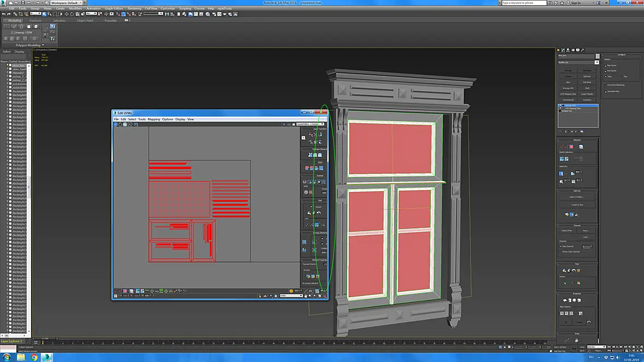Click the Quad Chamfer modifier button
Image resolution: width=644 pixels, height=362 pixels.
587,94
